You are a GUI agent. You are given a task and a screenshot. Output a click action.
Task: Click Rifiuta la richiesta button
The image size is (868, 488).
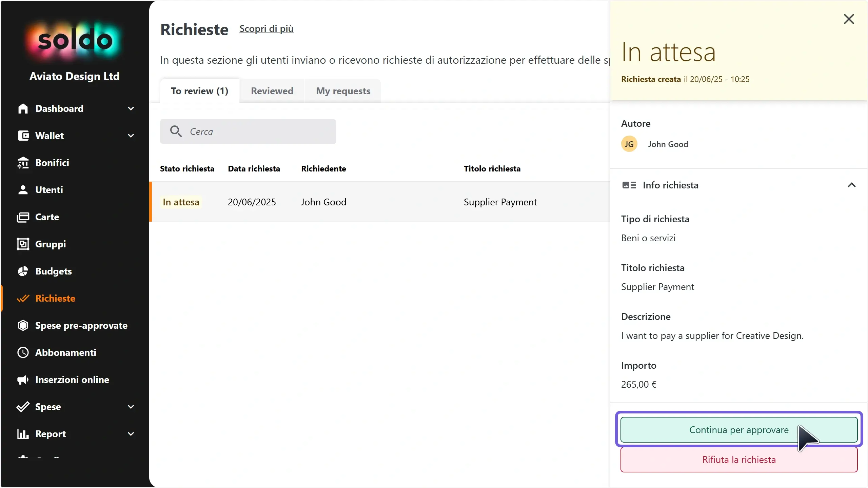tap(739, 460)
